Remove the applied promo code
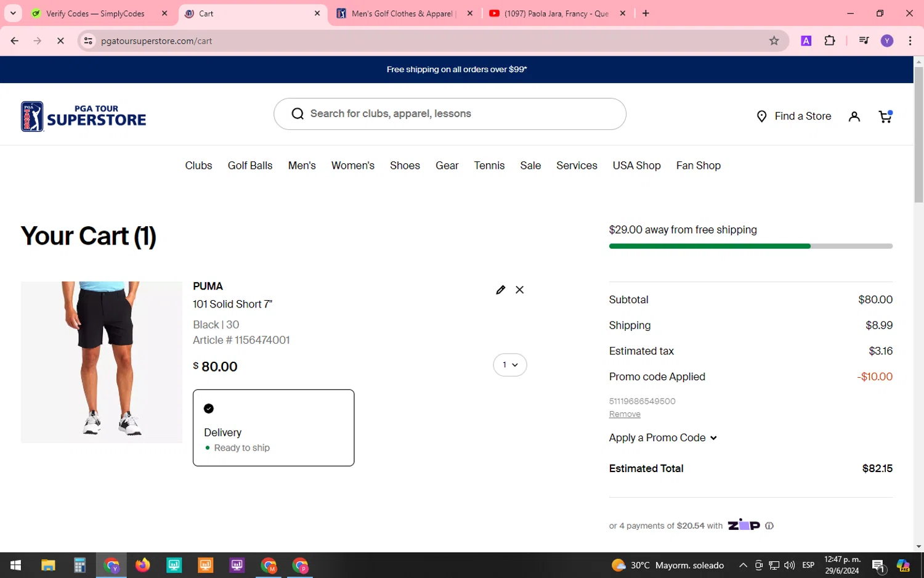The width and height of the screenshot is (924, 578). (625, 414)
